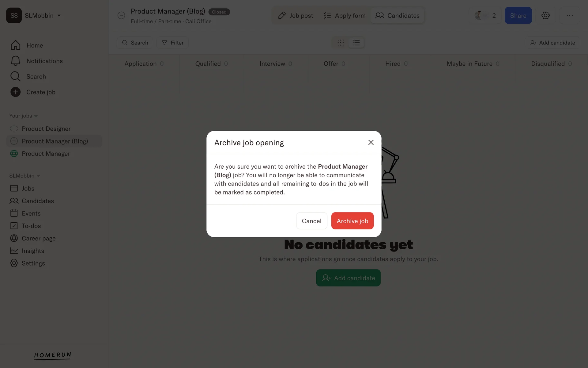588x368 pixels.
Task: Switch to grid board view icon
Action: point(341,43)
